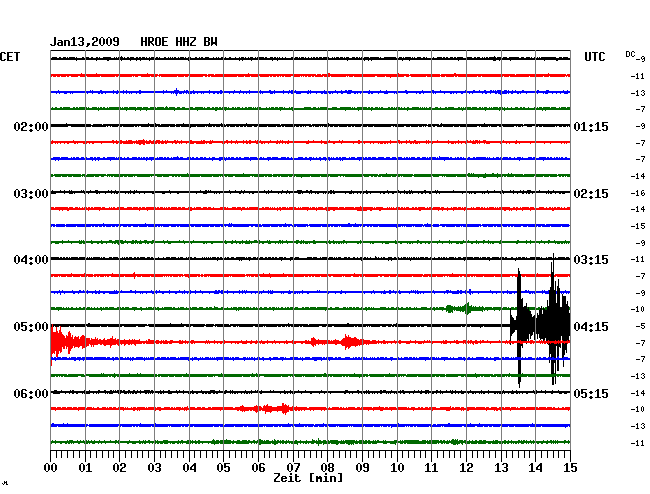
Task: Select the 03:00 CET row label
Action: point(31,194)
